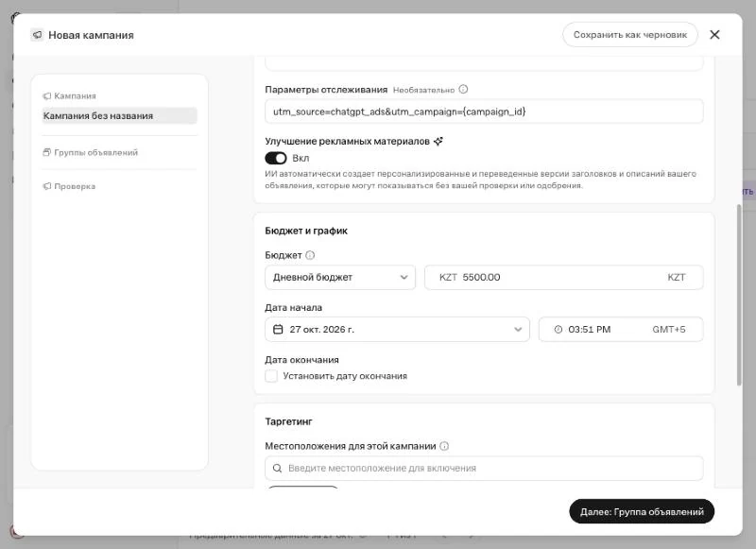Click Далее: Группа объявлений button
The image size is (756, 549).
point(642,511)
